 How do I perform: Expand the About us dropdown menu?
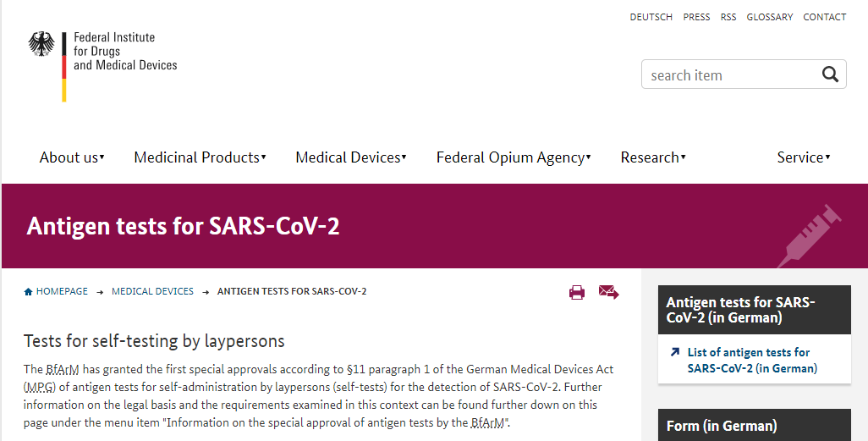click(72, 157)
